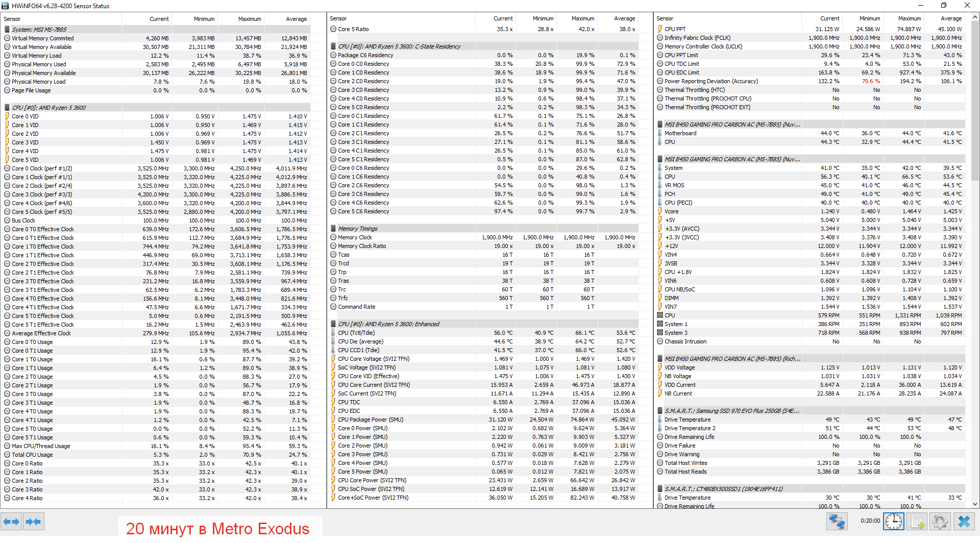This screenshot has height=543, width=980.
Task: Select the S.M.A.R.T.: CT480BX500SSD1 group header
Action: 811,489
